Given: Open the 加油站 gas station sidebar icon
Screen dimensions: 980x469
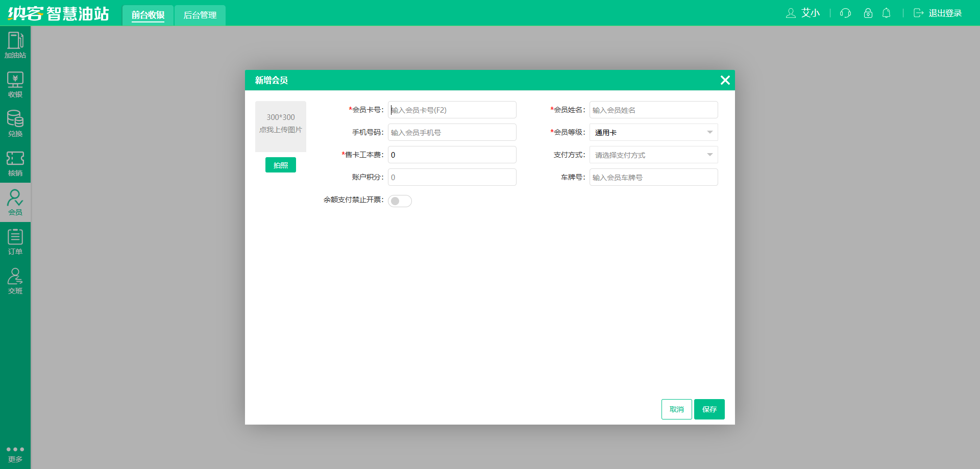Looking at the screenshot, I should click(15, 45).
